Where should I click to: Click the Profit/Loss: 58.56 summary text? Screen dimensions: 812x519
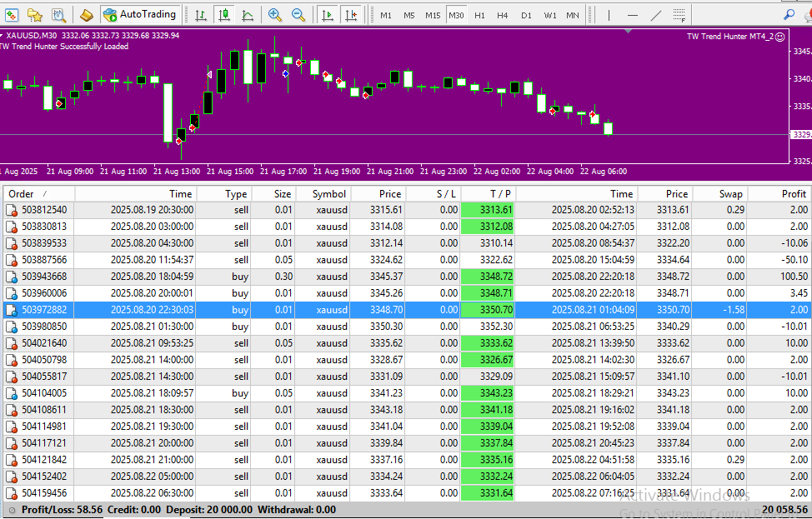(x=63, y=510)
